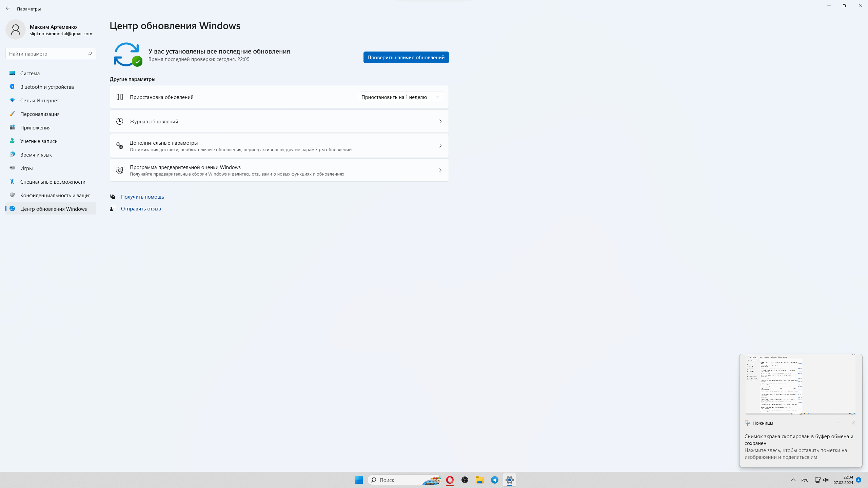Go to Сеть и Интернет
This screenshot has height=488, width=868.
[x=51, y=100]
